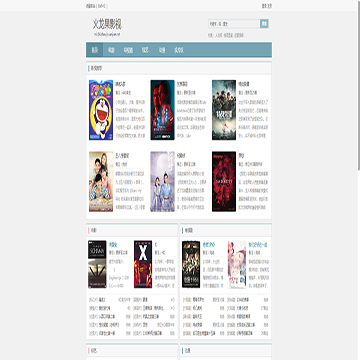Switch to the second tab in the navigation bar
360x360 pixels.
pos(111,50)
